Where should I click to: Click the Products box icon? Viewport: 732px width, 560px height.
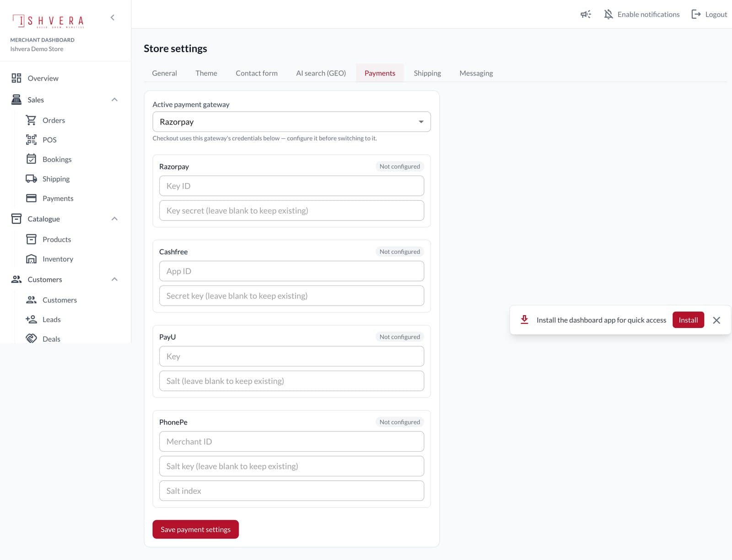pos(31,239)
